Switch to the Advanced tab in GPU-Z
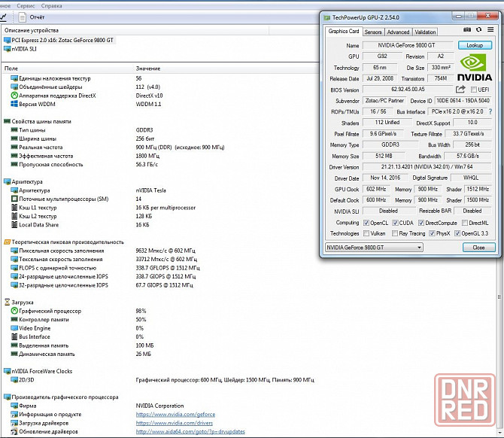The height and width of the screenshot is (438, 504). (x=398, y=32)
